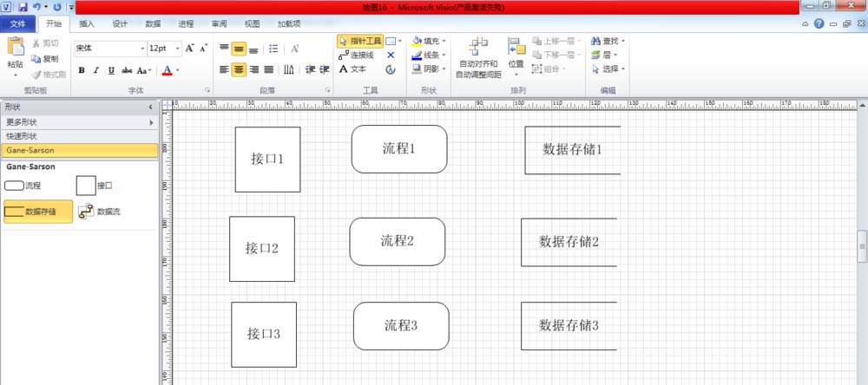Click the 数据流 stencil shape icon
This screenshot has height=385, width=868.
[86, 212]
